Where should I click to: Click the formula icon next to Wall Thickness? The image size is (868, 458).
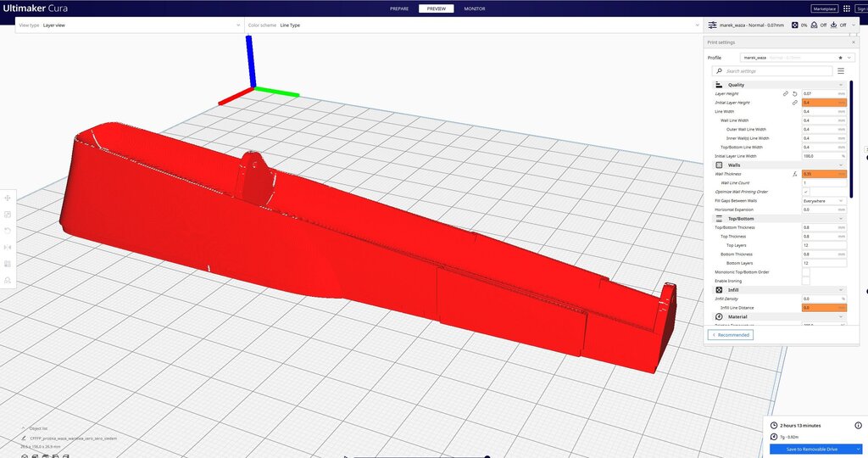pos(794,174)
